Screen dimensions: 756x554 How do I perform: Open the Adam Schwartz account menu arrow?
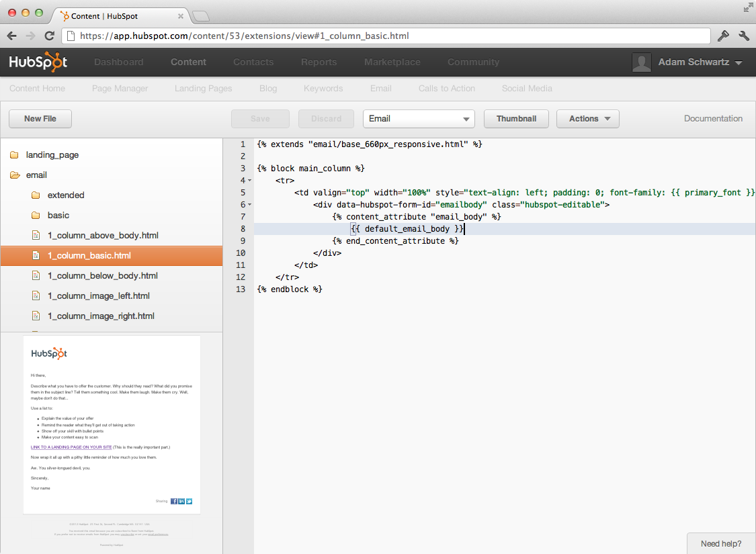click(x=739, y=62)
